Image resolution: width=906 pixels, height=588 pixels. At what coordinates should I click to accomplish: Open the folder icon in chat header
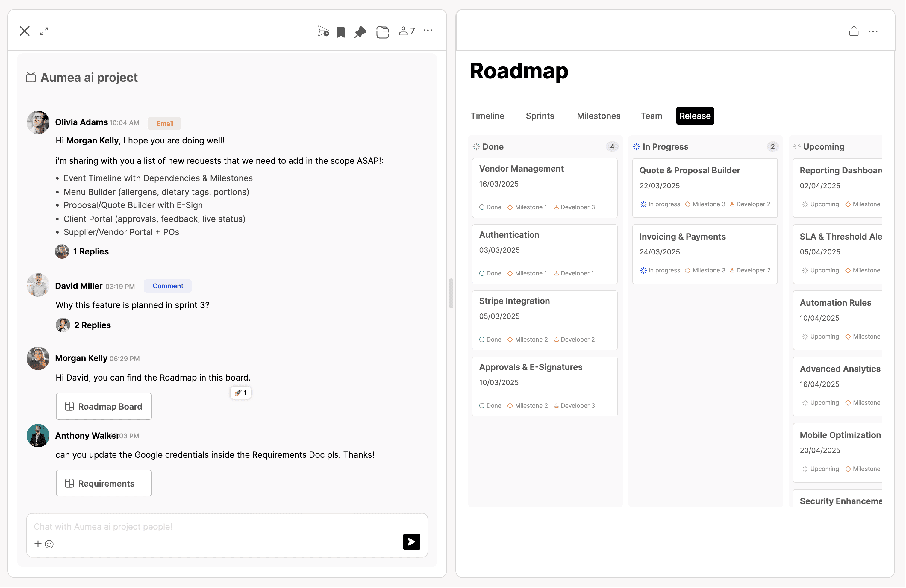pos(383,32)
